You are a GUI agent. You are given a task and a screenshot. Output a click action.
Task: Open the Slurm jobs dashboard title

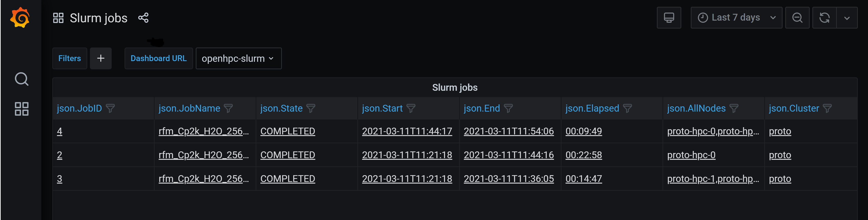coord(98,18)
